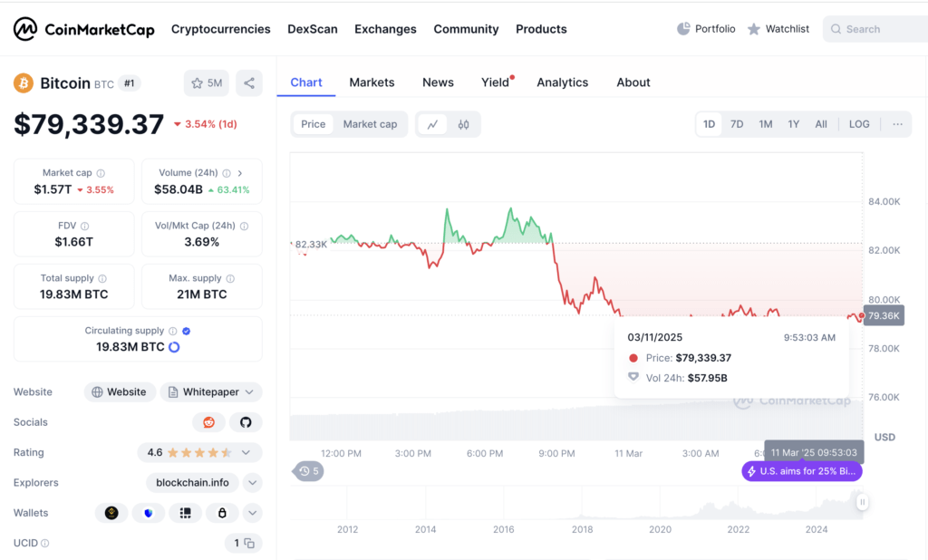Focus the Search field
928x560 pixels.
(877, 29)
